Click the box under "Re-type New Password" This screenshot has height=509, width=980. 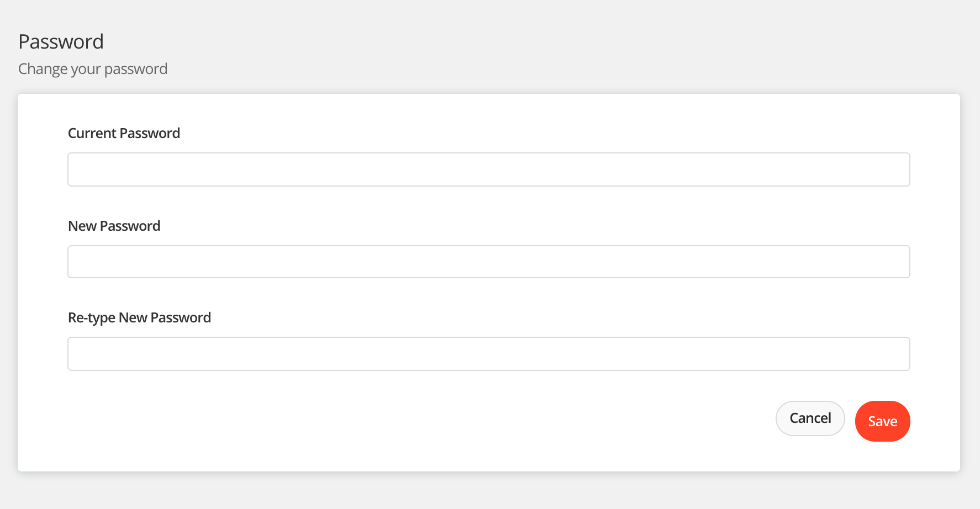(x=488, y=354)
